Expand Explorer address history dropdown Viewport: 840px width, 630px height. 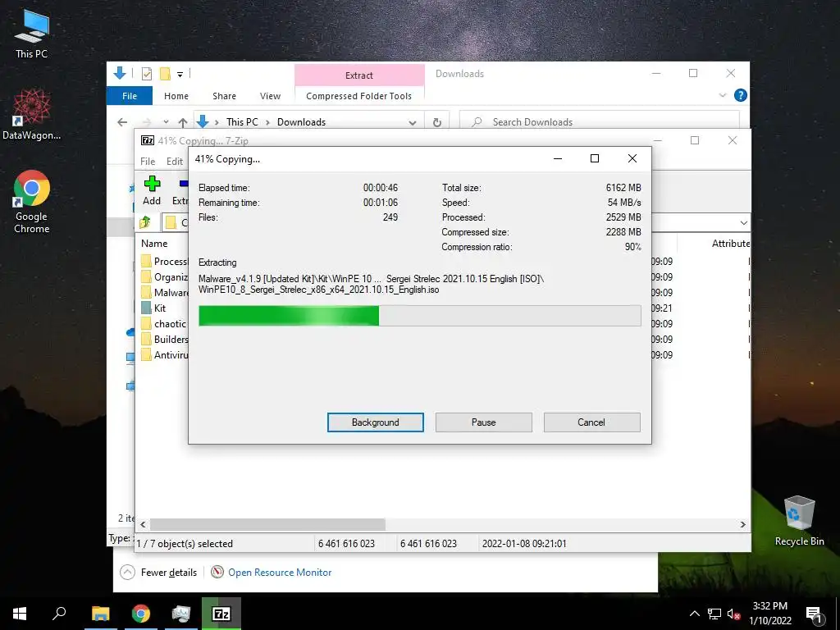tap(413, 123)
